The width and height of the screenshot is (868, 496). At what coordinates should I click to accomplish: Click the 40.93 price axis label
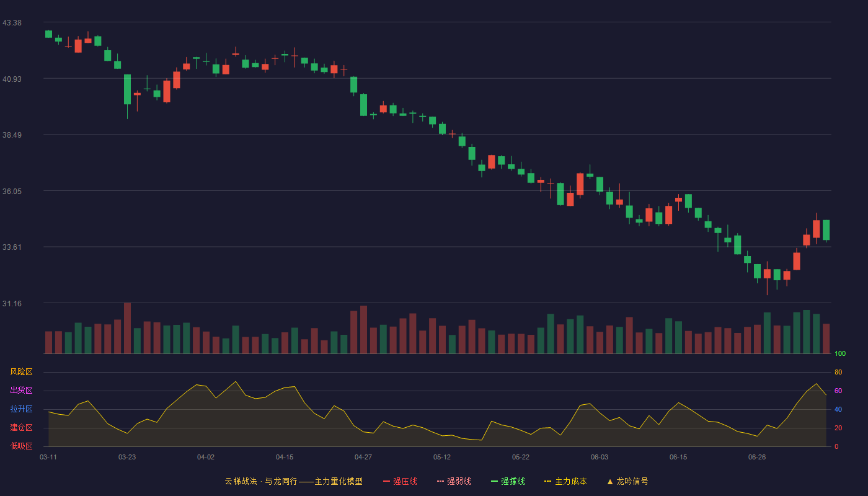click(x=12, y=79)
